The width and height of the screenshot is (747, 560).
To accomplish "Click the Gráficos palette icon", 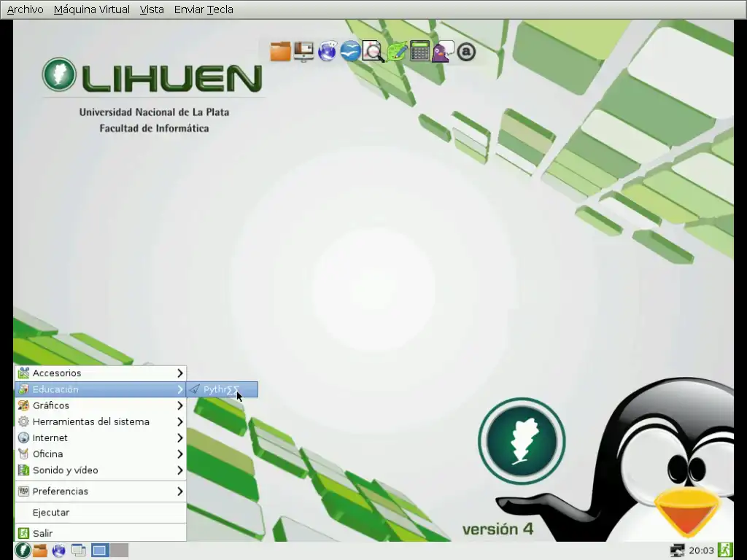I will click(x=23, y=405).
